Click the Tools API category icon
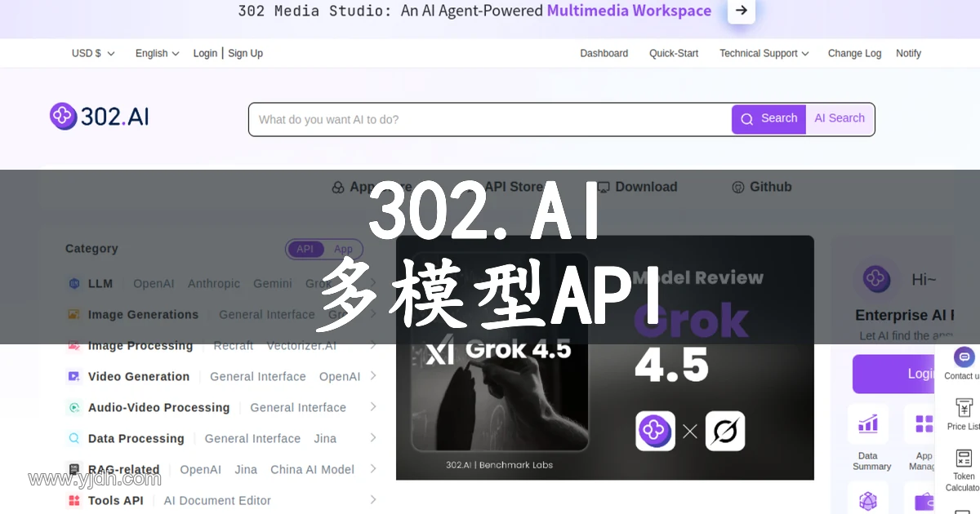Viewport: 980px width, 514px height. point(74,501)
